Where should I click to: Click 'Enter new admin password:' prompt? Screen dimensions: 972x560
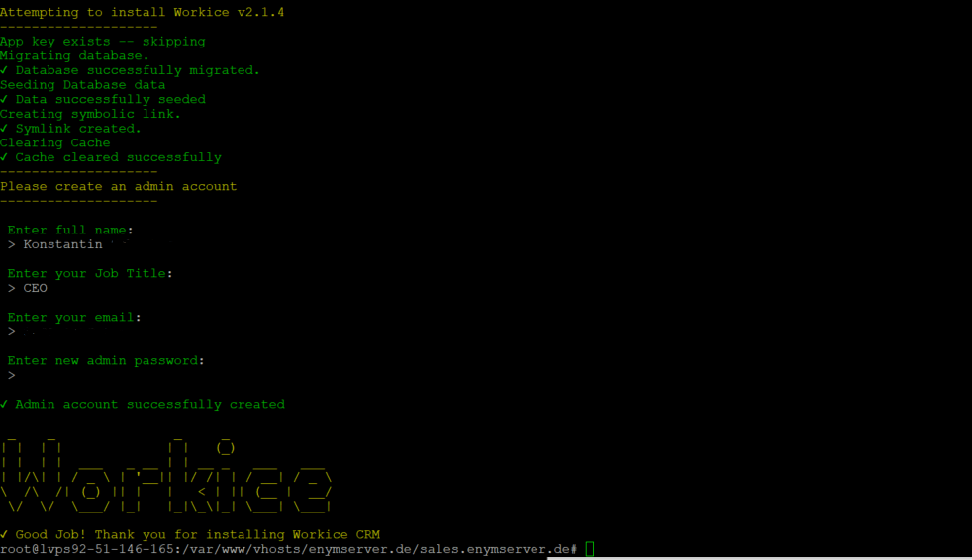tap(106, 360)
